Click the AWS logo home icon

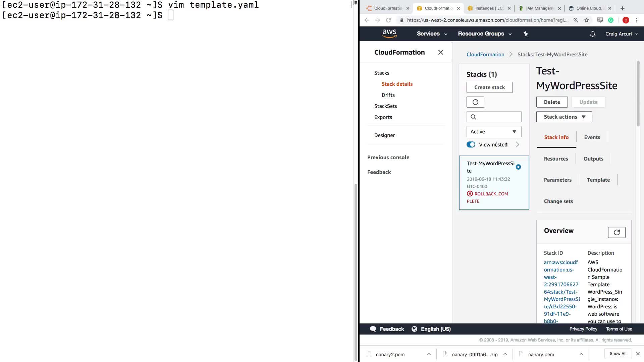[x=389, y=34]
